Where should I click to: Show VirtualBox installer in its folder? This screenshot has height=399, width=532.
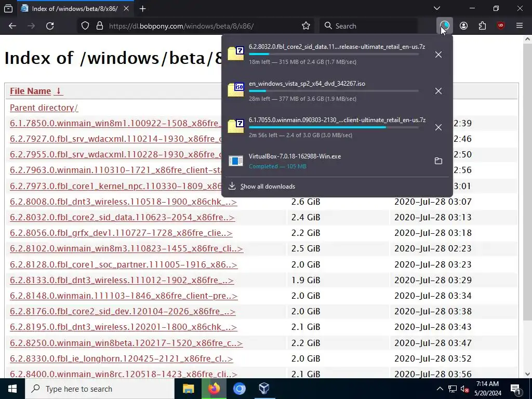[x=438, y=161]
